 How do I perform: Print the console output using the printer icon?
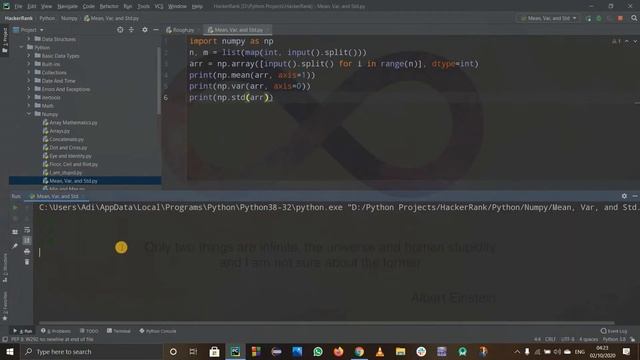tap(27, 251)
